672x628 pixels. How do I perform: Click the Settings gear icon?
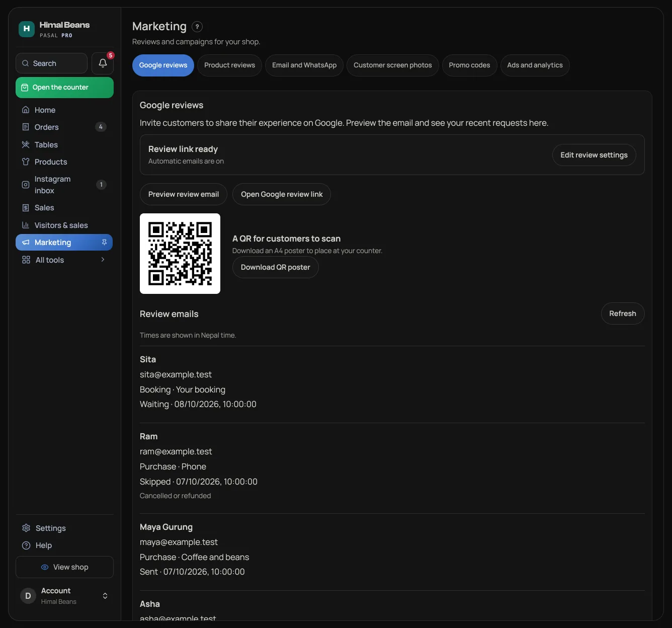pos(26,528)
